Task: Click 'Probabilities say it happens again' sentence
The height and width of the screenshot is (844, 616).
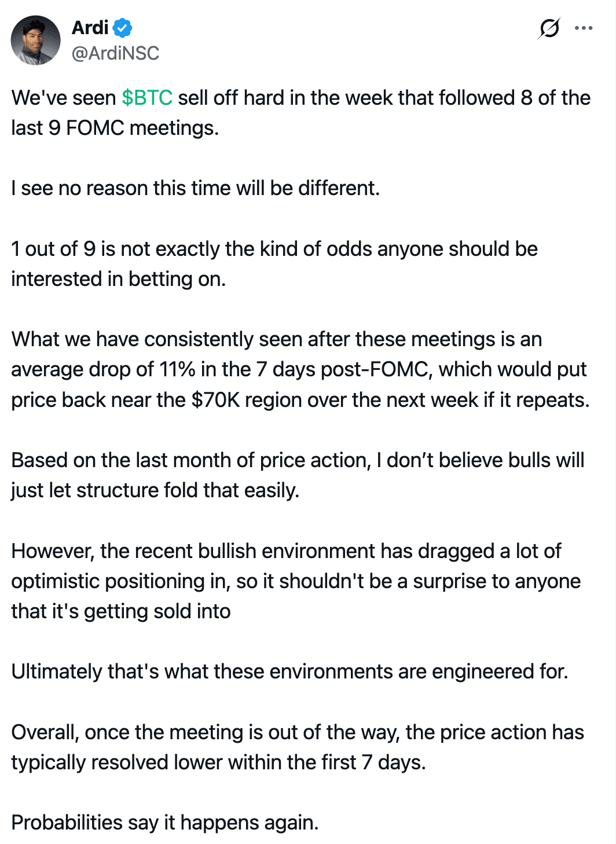Action: (165, 823)
